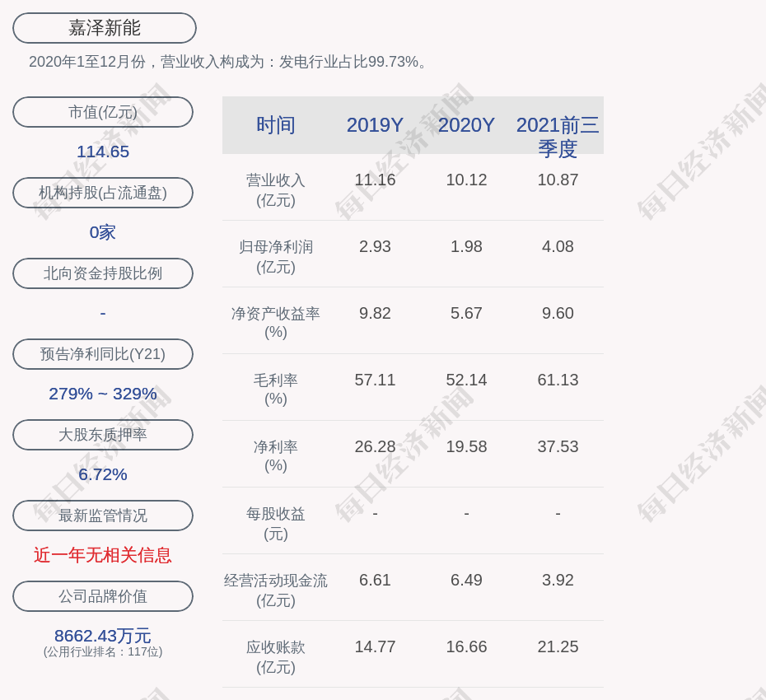The width and height of the screenshot is (766, 700).
Task: Click the 9.82 return on equity cell
Action: [376, 313]
